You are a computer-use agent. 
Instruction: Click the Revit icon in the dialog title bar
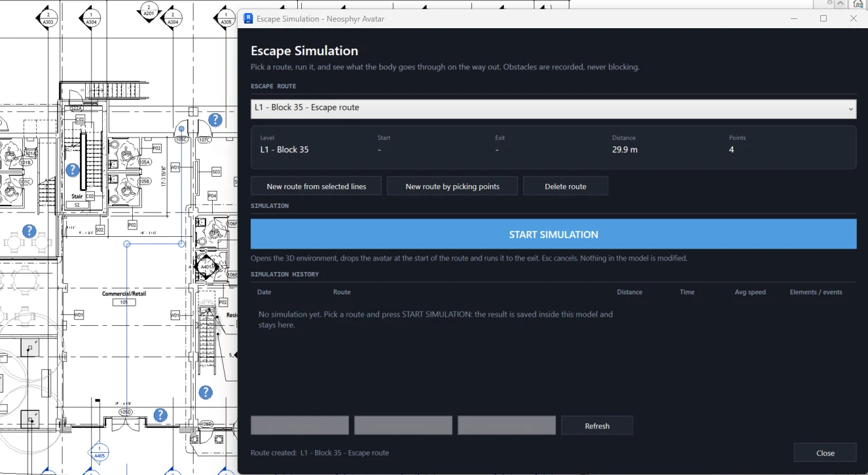tap(248, 18)
